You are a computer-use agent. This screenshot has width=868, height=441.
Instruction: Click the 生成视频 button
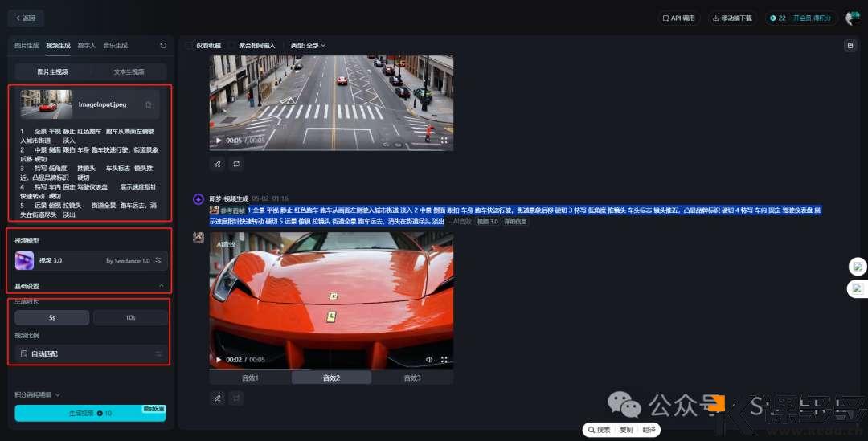(x=90, y=413)
